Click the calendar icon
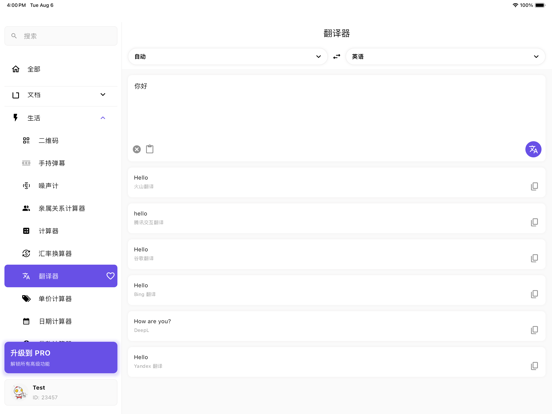 coord(26,321)
